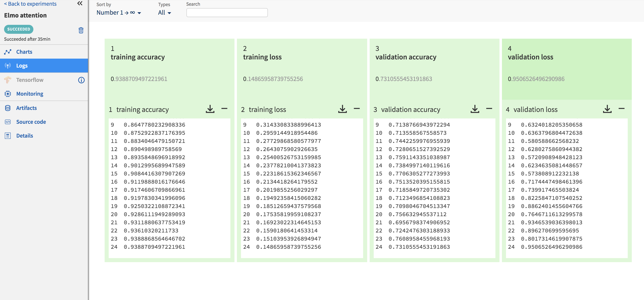Collapse the training loss log panel
This screenshot has width=644, height=300.
(x=357, y=108)
